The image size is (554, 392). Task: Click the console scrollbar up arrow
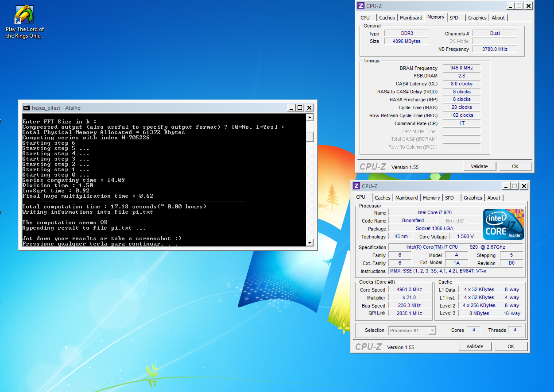(310, 117)
